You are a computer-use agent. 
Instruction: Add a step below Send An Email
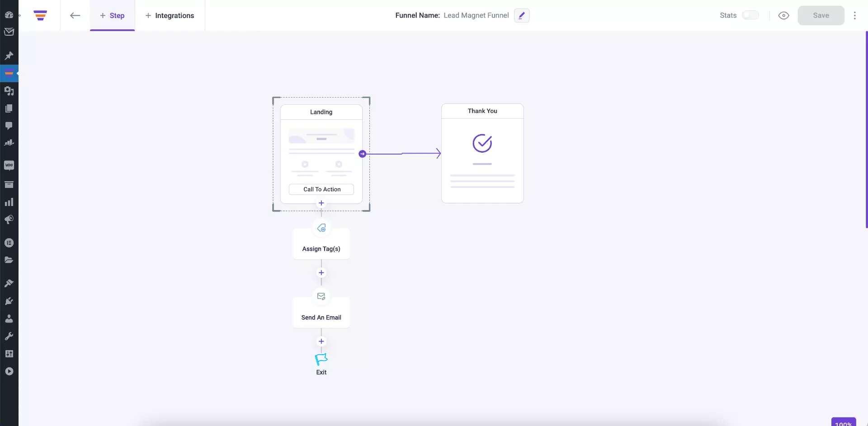321,342
